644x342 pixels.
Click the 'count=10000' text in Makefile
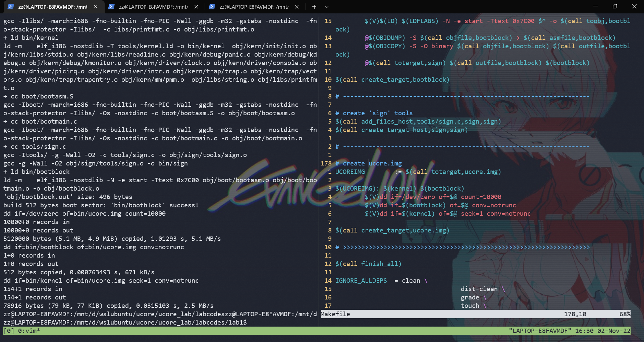481,197
